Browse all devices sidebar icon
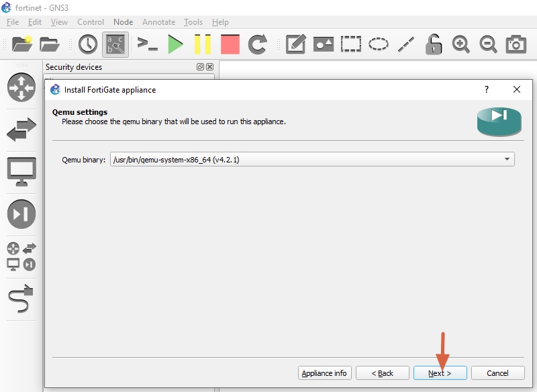Viewport: 537px width, 392px height. coord(21,256)
